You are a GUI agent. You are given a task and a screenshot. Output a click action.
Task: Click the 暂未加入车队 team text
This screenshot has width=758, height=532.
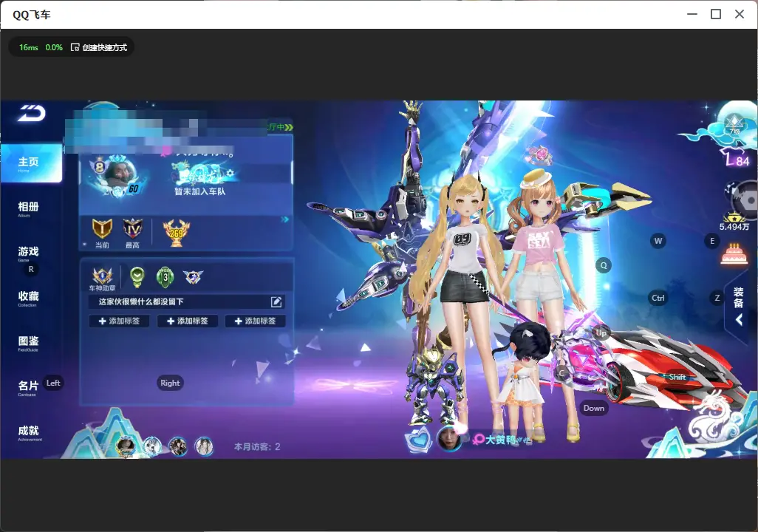click(x=199, y=191)
